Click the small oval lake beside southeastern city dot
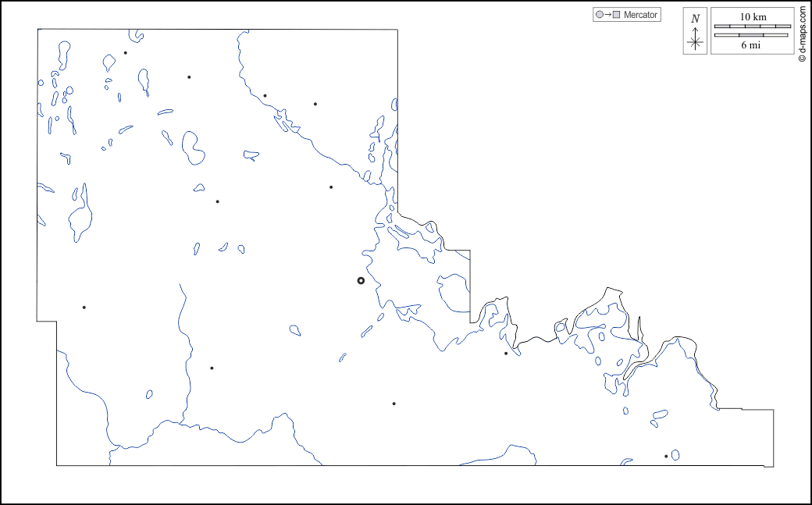 pos(675,454)
